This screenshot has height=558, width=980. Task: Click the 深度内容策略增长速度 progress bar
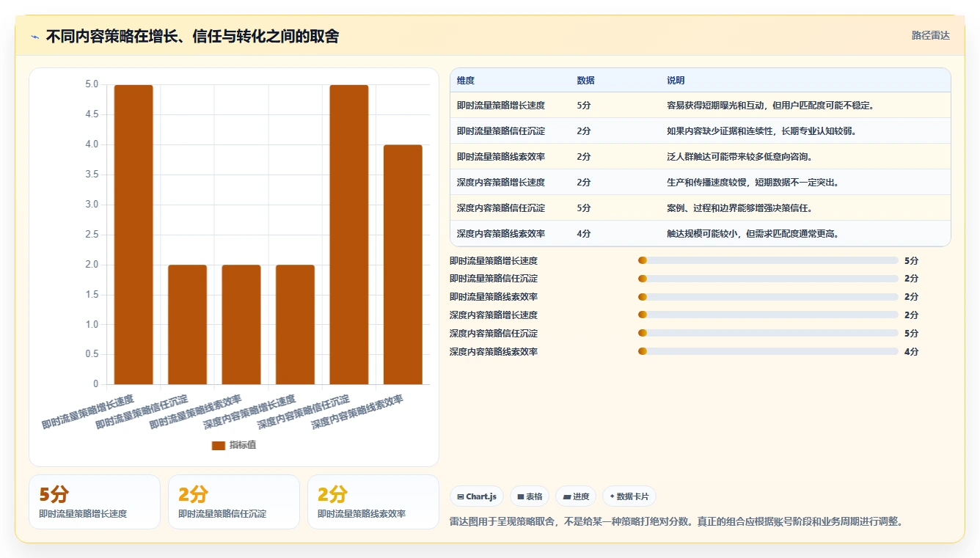(768, 315)
